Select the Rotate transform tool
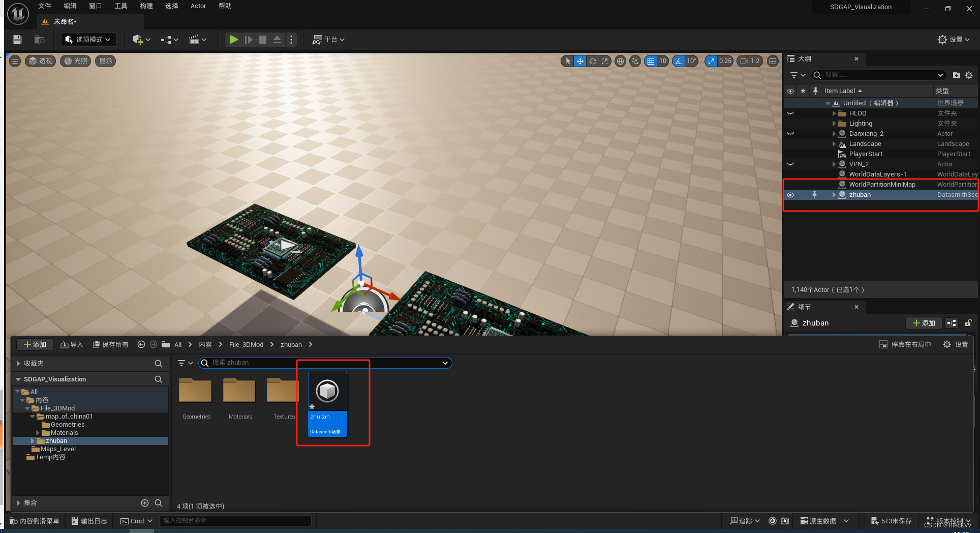Viewport: 980px width, 533px height. point(593,61)
